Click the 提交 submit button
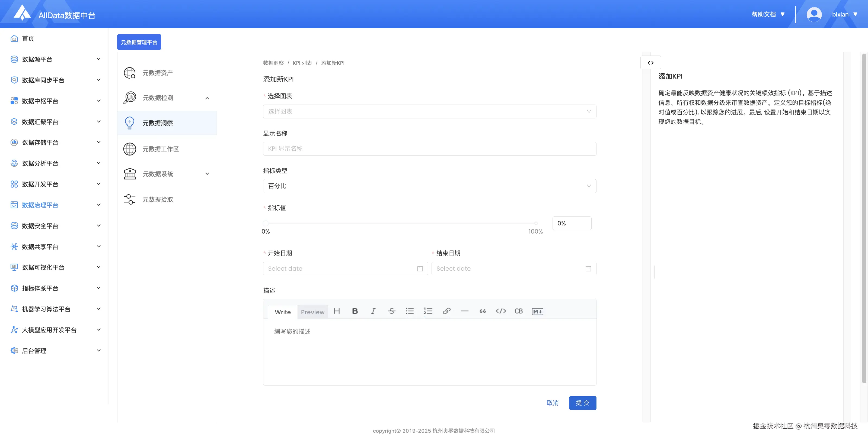The image size is (868, 440). (582, 403)
